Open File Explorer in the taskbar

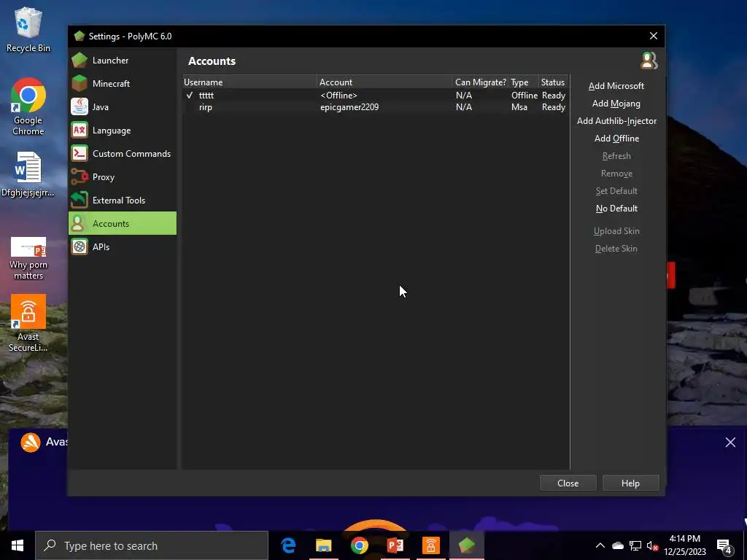(x=323, y=545)
